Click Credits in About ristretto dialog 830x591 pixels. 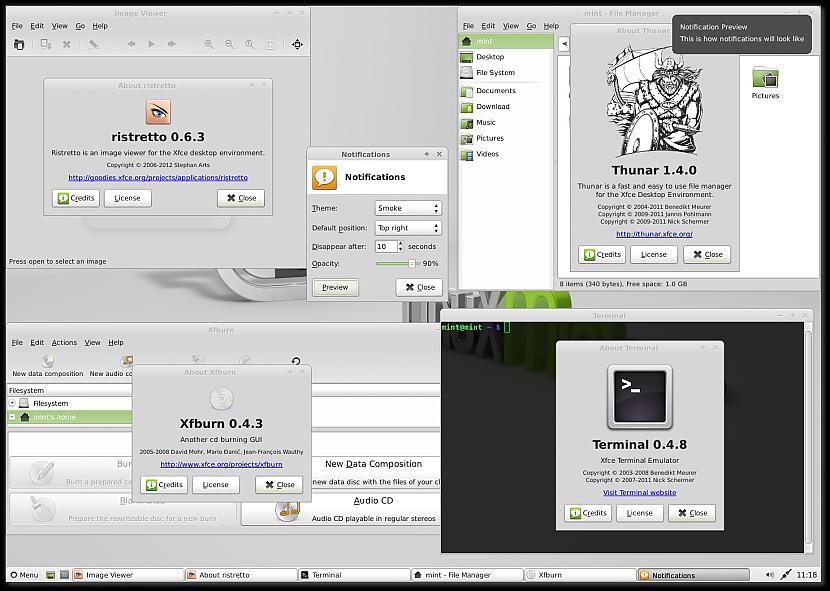(76, 198)
